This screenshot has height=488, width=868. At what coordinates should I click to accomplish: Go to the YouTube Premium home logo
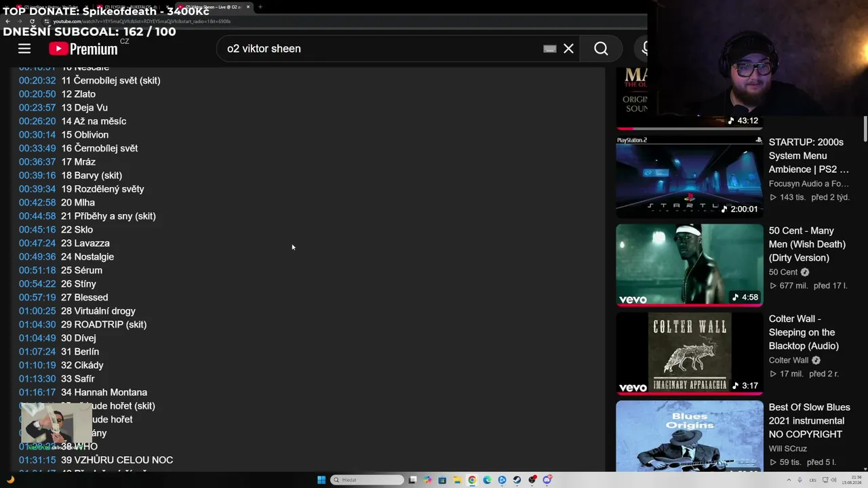[83, 48]
